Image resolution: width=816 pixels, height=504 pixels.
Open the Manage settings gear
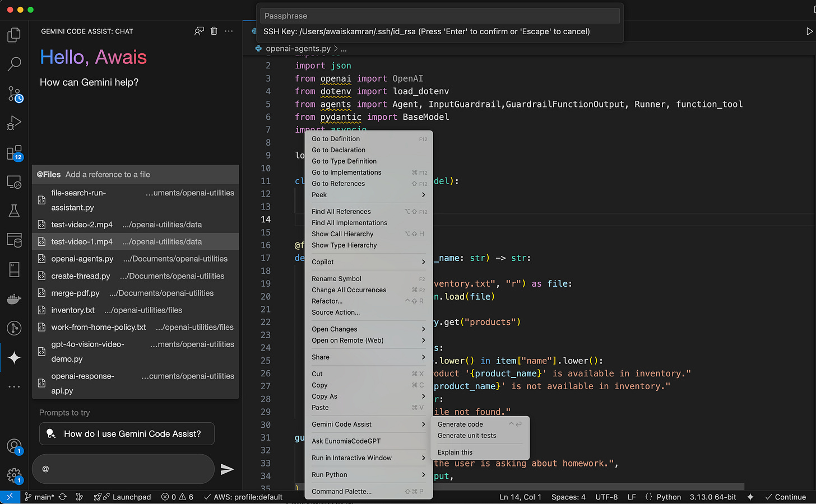pos(14,475)
